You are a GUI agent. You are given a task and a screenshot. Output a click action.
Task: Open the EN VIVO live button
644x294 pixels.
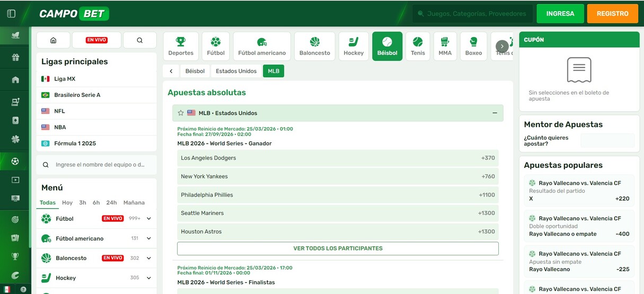pos(96,40)
